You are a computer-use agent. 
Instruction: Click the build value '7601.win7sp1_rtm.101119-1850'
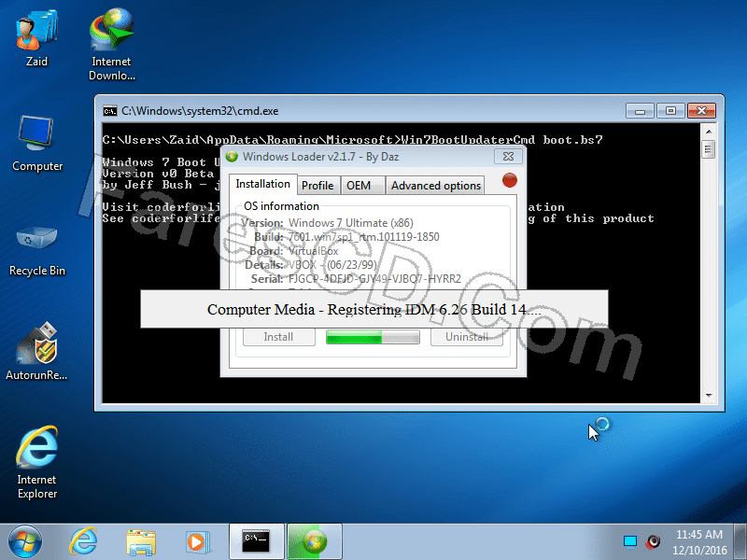tap(364, 237)
